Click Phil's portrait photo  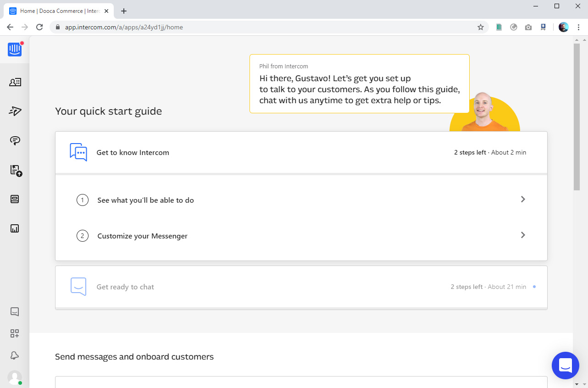coord(485,112)
